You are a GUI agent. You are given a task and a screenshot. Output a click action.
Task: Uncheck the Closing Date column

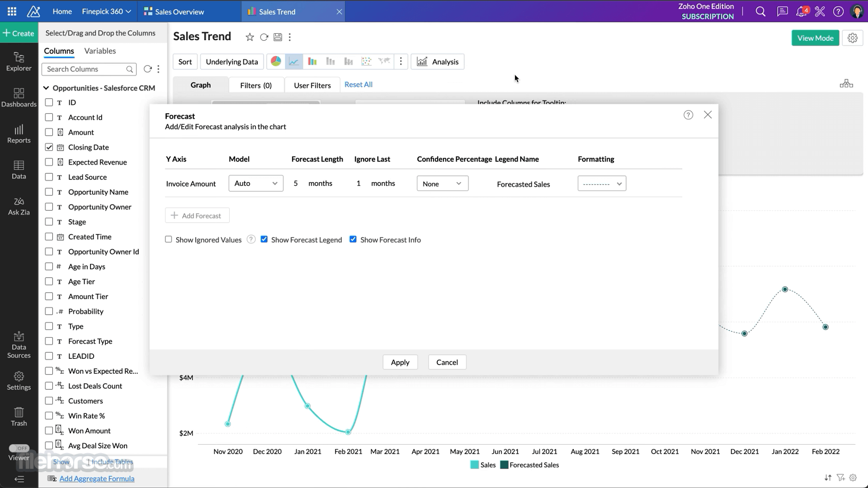(x=49, y=147)
